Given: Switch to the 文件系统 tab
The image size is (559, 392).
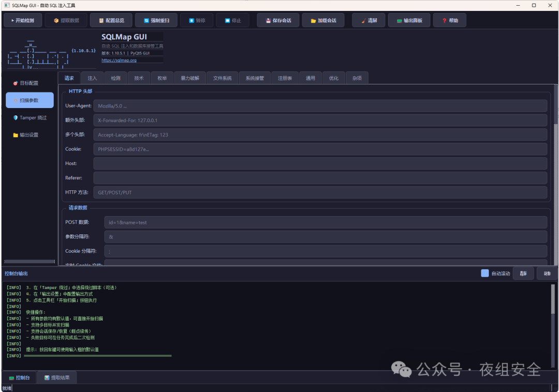Looking at the screenshot, I should [x=223, y=78].
